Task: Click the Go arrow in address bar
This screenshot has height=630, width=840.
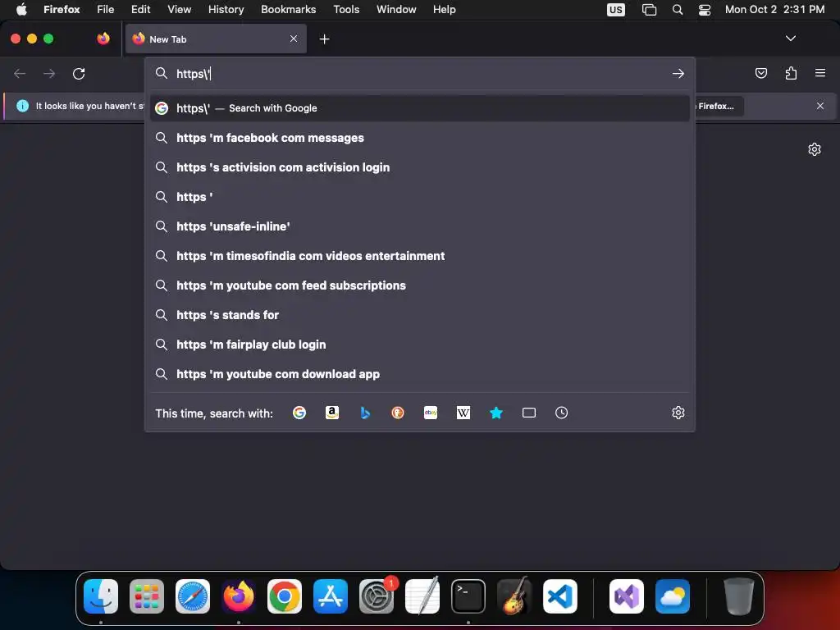Action: tap(678, 73)
